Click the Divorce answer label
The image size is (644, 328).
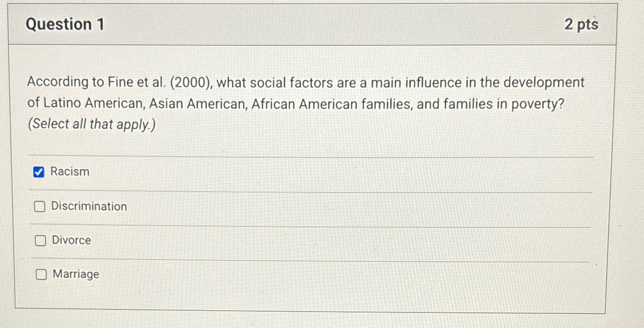click(72, 240)
